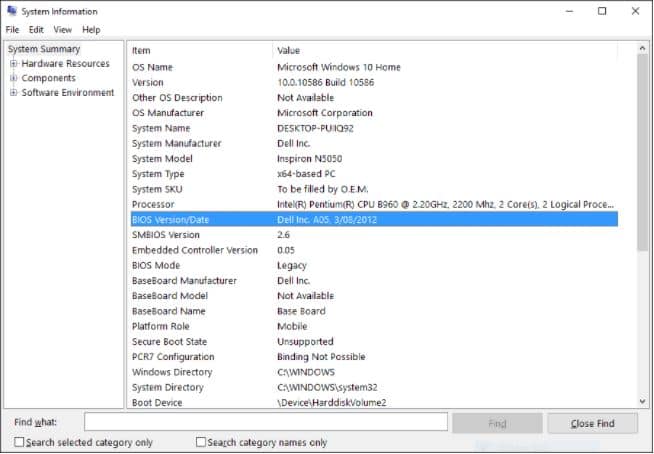Select the OS Name row
654x454 pixels.
pyautogui.click(x=374, y=67)
